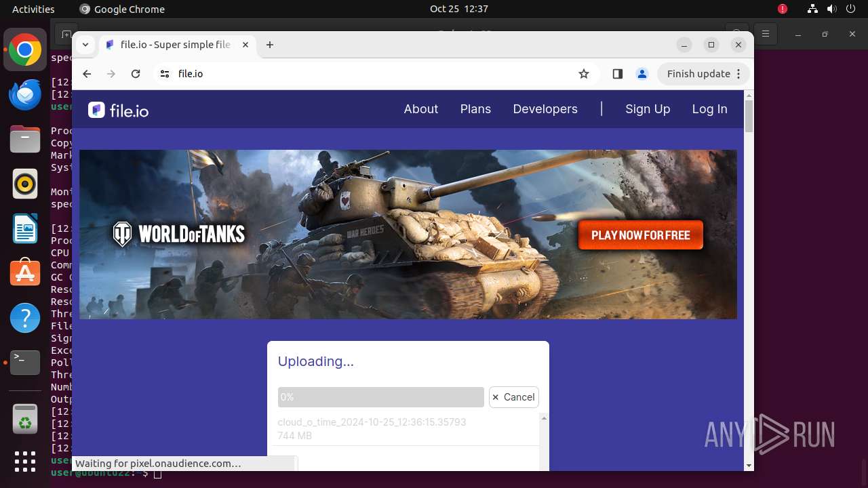The image size is (868, 488).
Task: Select the file.io tab
Action: pos(178,45)
